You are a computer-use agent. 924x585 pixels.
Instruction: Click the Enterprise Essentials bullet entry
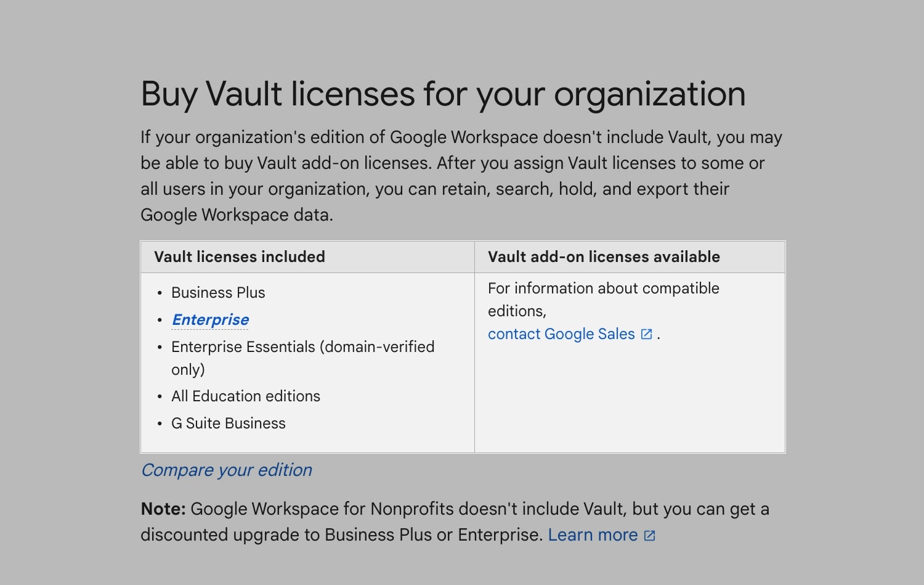[302, 346]
